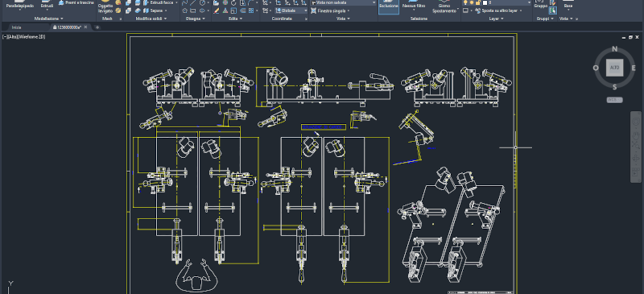644x294 pixels.
Task: Switch to the 1236000000a drawing tab
Action: tap(68, 27)
